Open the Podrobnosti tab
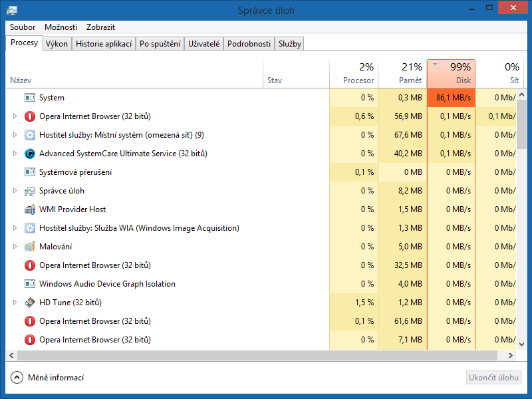 pyautogui.click(x=249, y=44)
